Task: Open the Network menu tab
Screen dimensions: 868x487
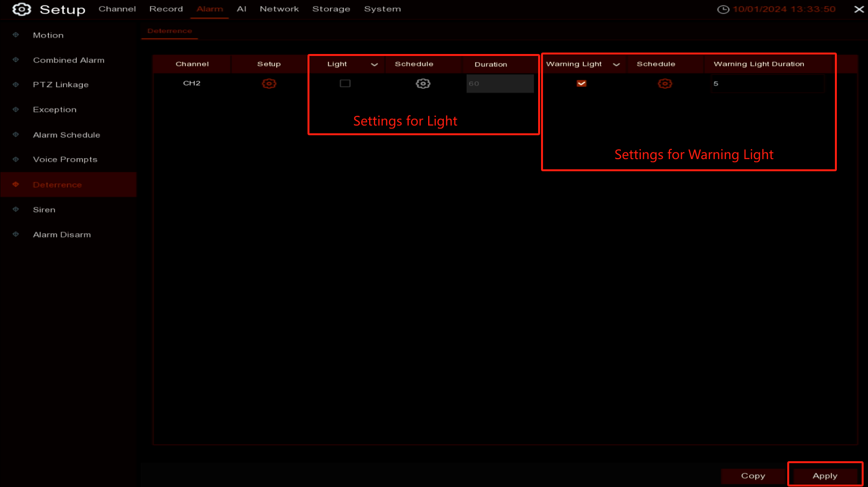Action: 279,9
